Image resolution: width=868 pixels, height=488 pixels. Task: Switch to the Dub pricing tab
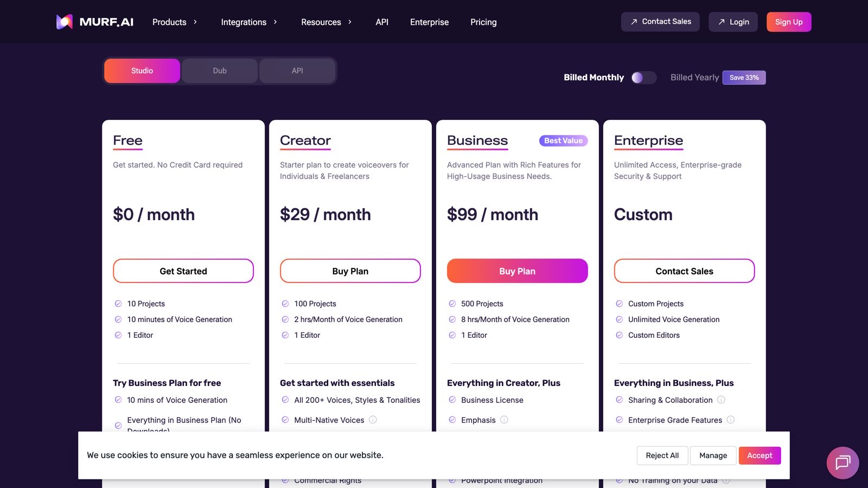click(220, 70)
